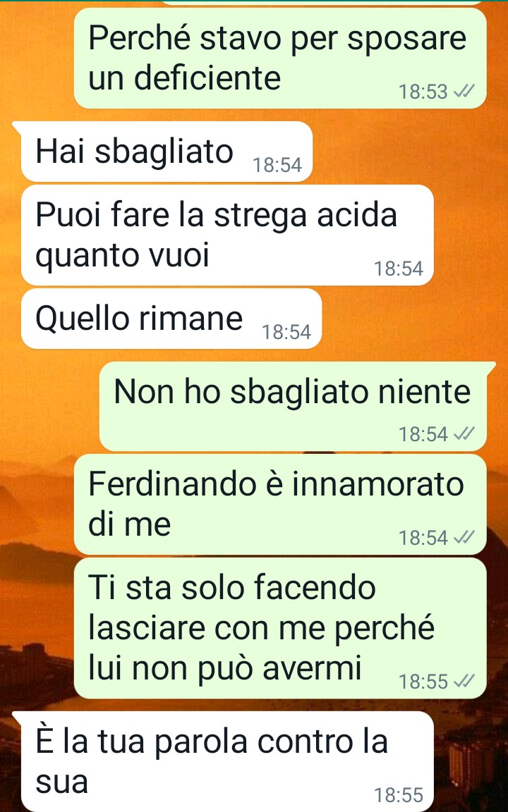The image size is (508, 812).
Task: Select the 'Non ho sbagliato niente' message
Action: click(293, 407)
